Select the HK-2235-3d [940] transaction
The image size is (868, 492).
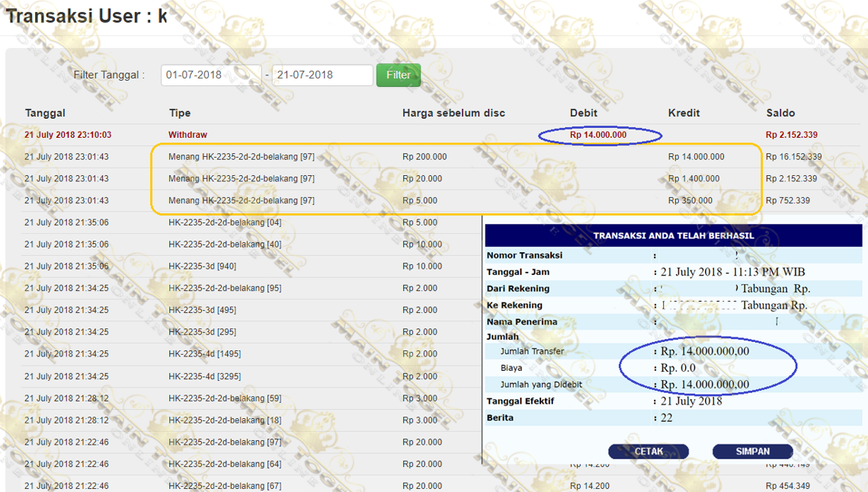tap(202, 267)
